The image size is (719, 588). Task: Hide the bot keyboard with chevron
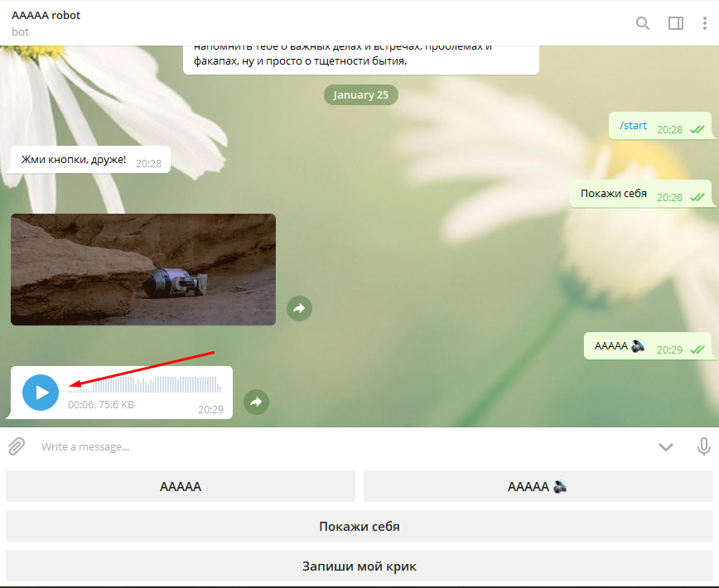pyautogui.click(x=666, y=447)
